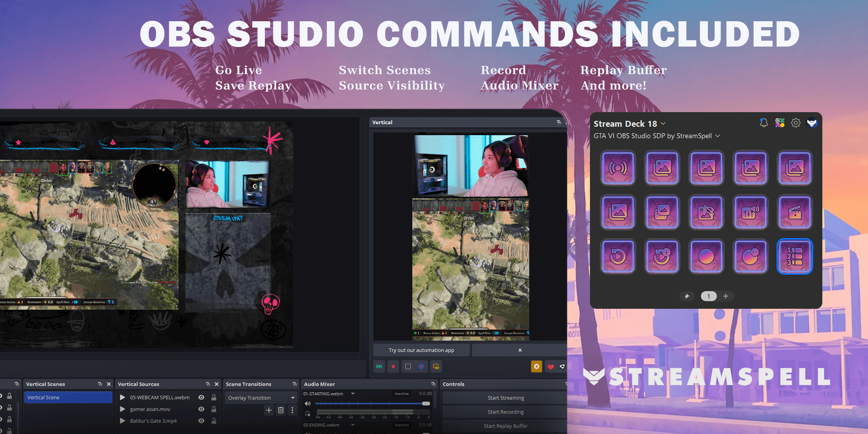Click the red record dot in Vertical toolbar

pos(393,366)
